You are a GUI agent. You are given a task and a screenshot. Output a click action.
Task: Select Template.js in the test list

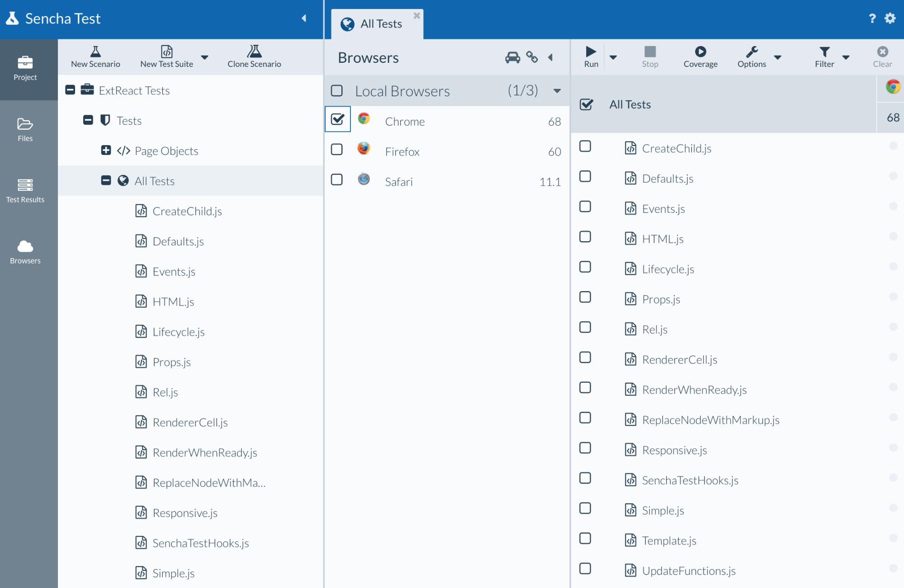[669, 541]
